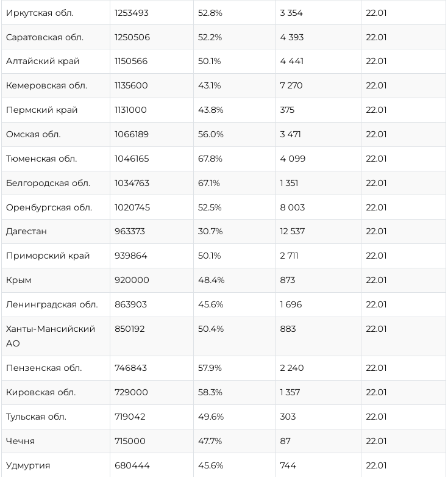Select Удмуртия population value 680444

[x=132, y=465]
